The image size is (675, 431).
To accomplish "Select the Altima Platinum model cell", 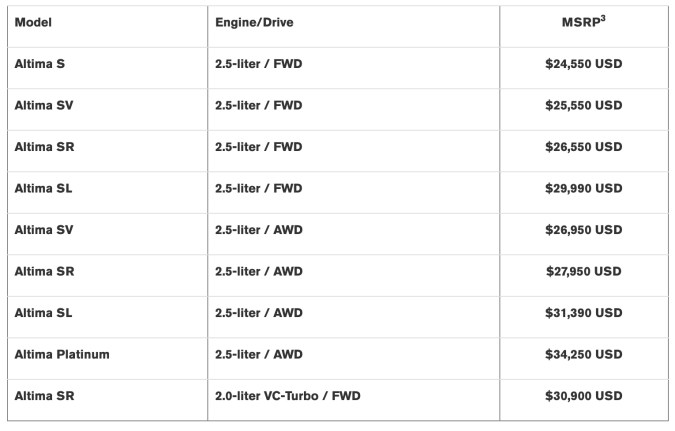I will [x=62, y=354].
